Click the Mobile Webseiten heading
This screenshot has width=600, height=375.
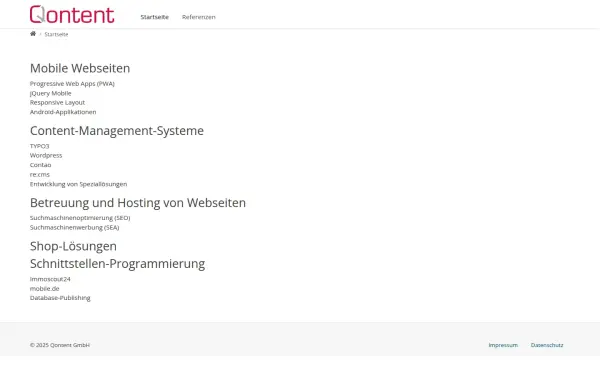80,68
